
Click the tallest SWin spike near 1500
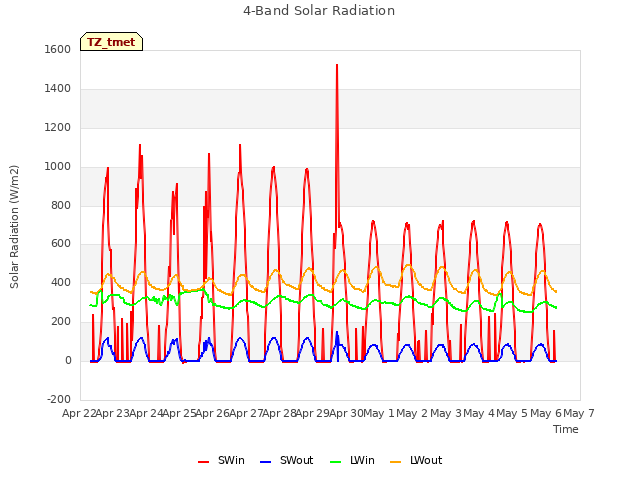point(337,65)
